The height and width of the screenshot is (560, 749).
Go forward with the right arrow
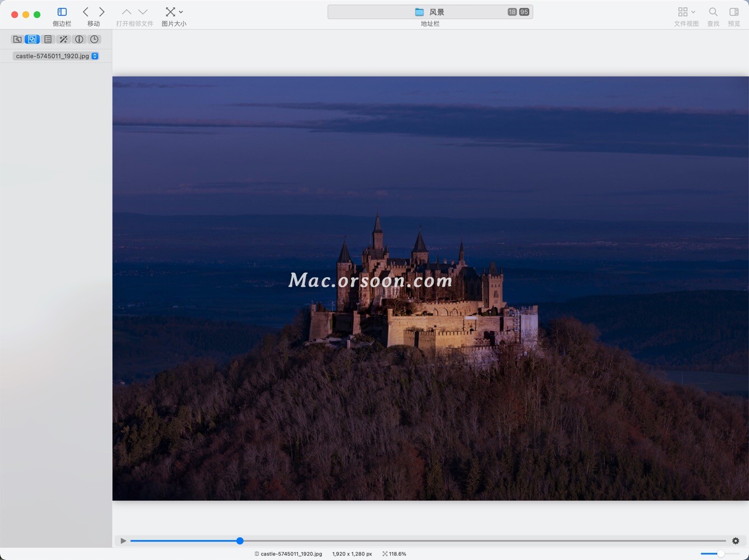pos(102,12)
